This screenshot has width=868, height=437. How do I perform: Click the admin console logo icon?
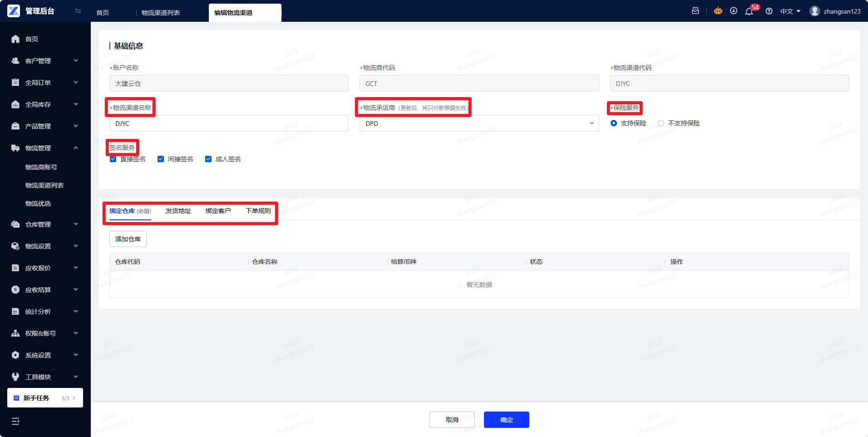(x=14, y=11)
